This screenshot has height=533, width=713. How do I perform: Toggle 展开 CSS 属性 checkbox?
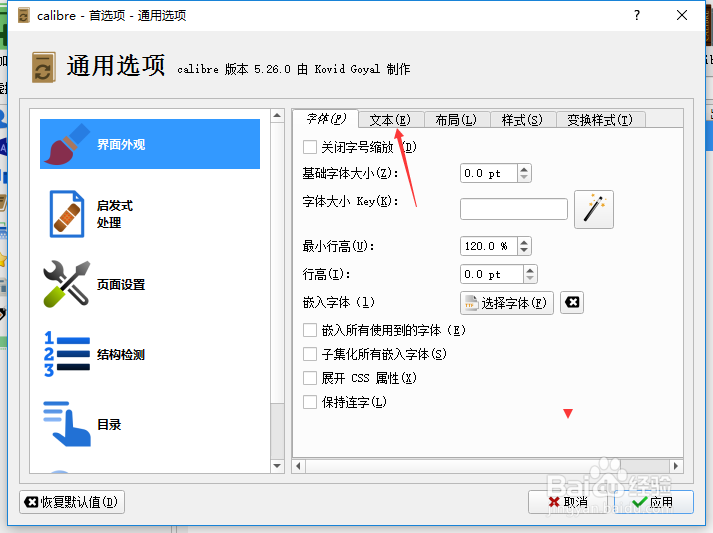coord(310,378)
